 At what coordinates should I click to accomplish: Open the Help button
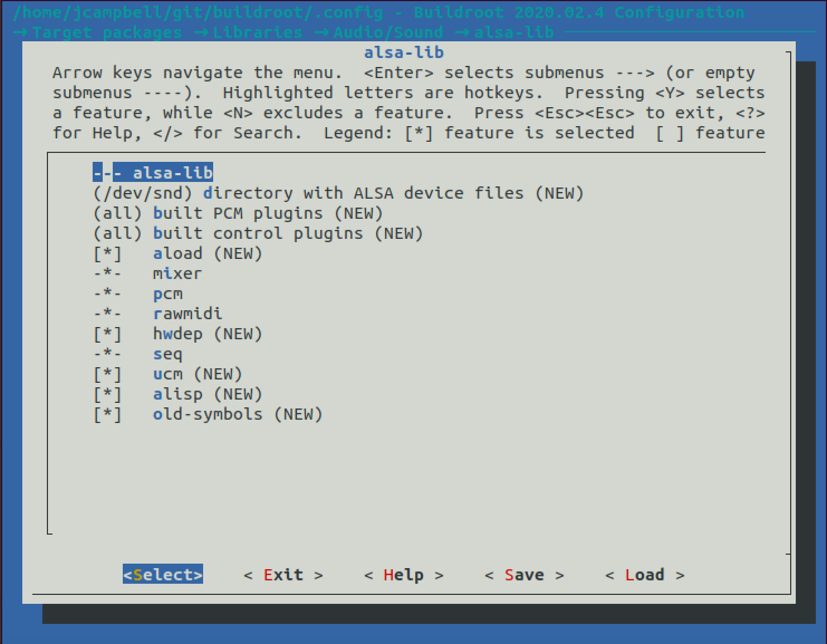click(x=403, y=574)
